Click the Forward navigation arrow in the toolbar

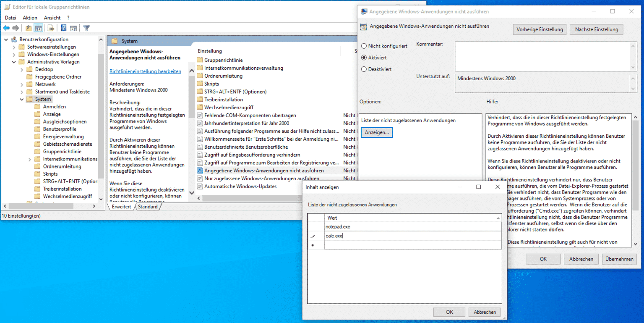16,28
